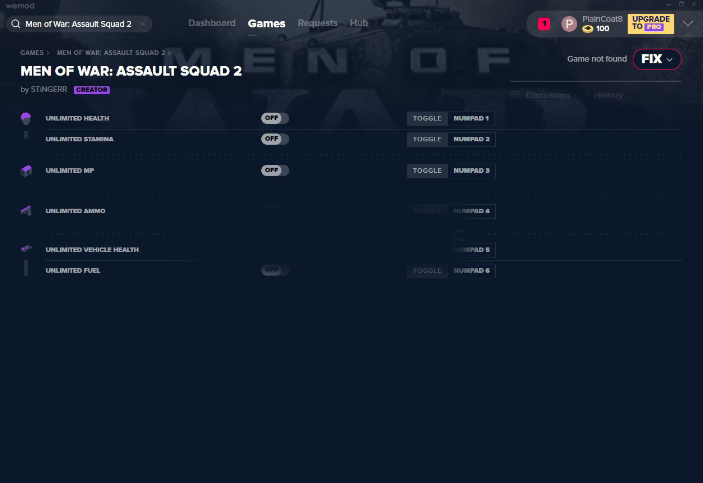This screenshot has height=483, width=703.
Task: Open the PlainCoat8 profile avatar
Action: (x=569, y=24)
